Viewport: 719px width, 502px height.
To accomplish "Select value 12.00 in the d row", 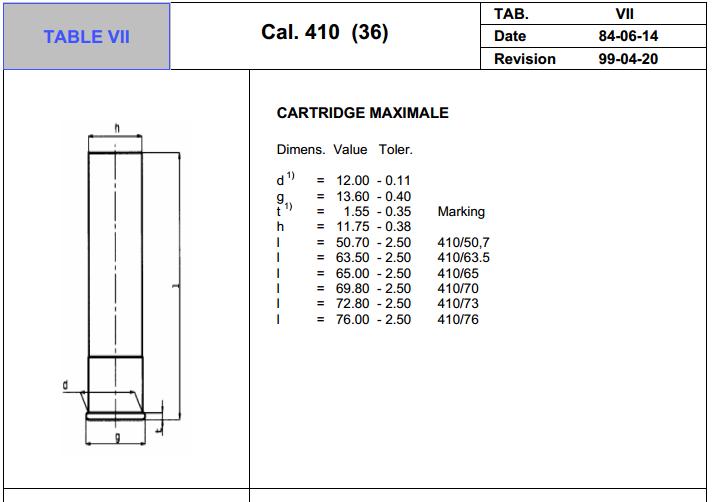I will point(352,181).
